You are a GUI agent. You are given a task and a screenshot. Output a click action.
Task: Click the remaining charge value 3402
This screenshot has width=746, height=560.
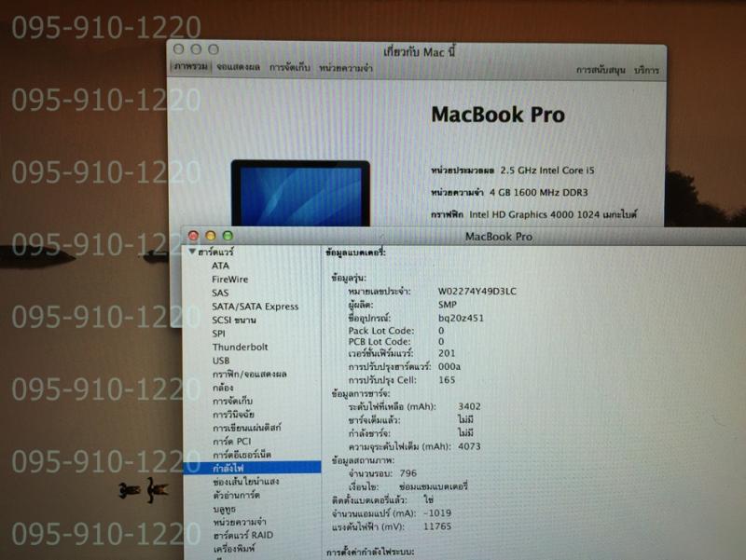[469, 406]
